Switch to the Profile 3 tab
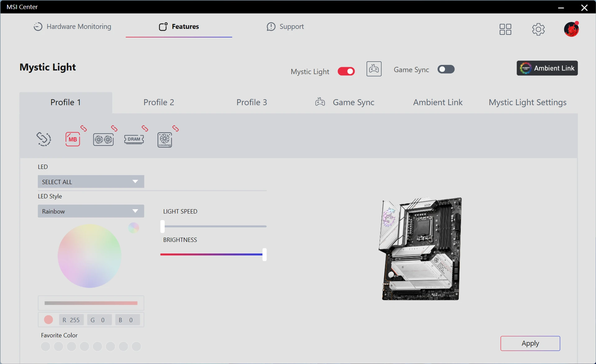 click(252, 102)
